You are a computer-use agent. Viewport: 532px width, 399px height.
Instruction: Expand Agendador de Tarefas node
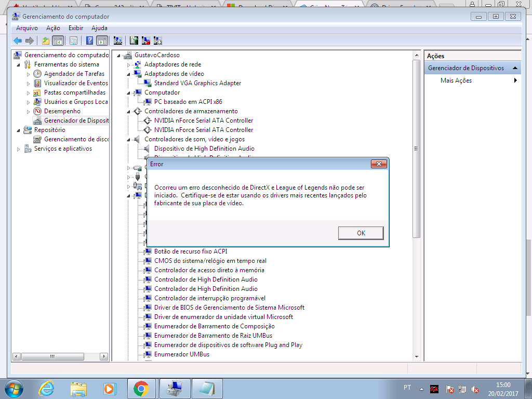coord(28,74)
